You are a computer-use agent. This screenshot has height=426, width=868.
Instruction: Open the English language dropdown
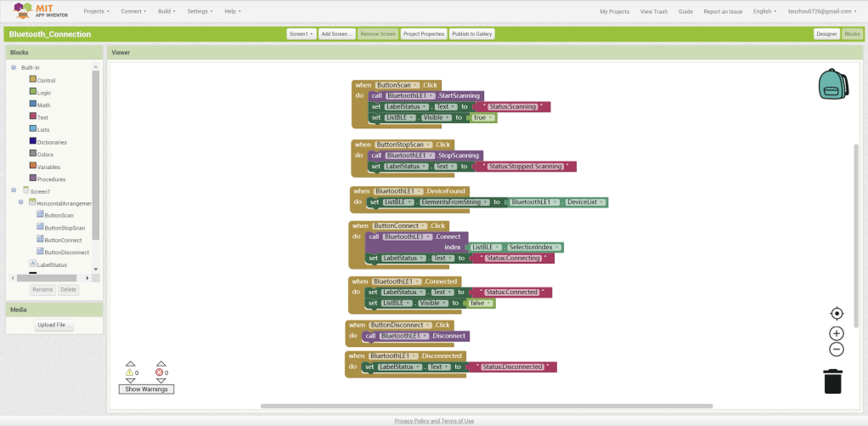click(765, 12)
